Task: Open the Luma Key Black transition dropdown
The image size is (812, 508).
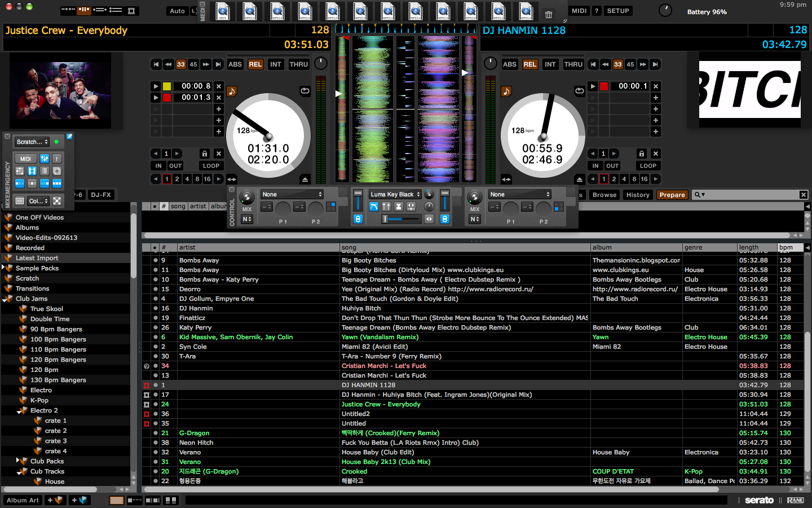Action: [x=395, y=194]
